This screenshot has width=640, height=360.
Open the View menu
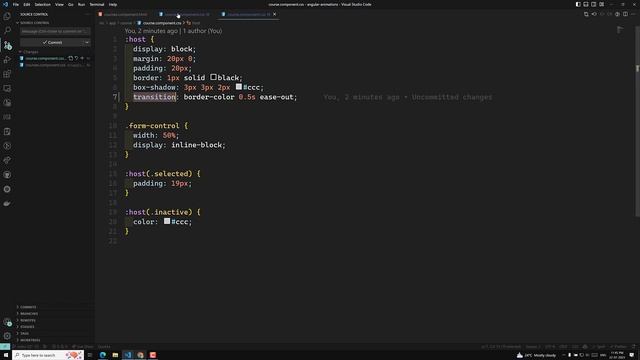(59, 4)
